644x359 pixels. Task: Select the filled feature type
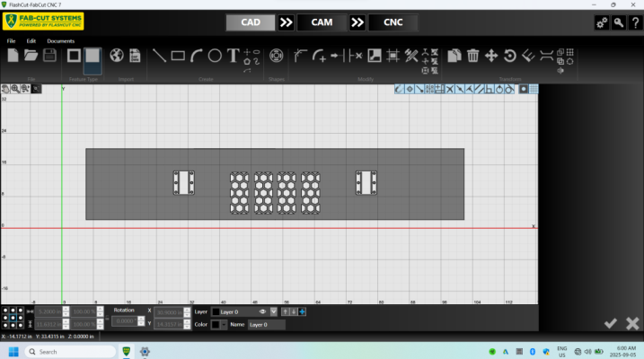pyautogui.click(x=93, y=56)
